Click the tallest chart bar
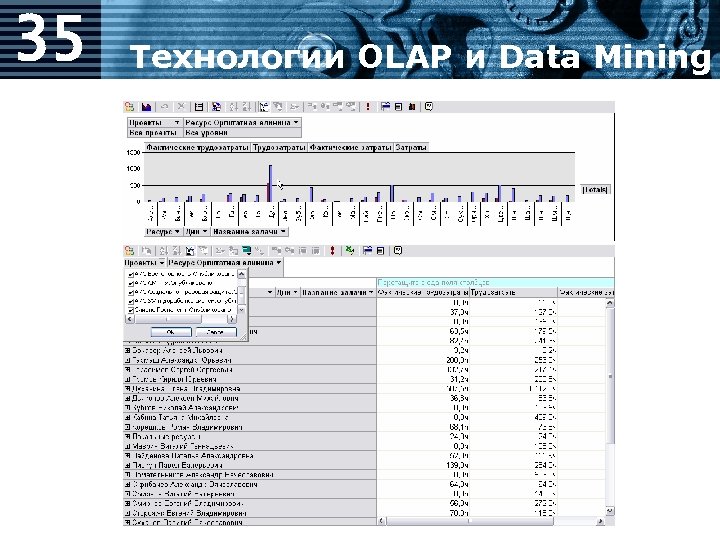Viewport: 720px width, 540px height. point(271,183)
